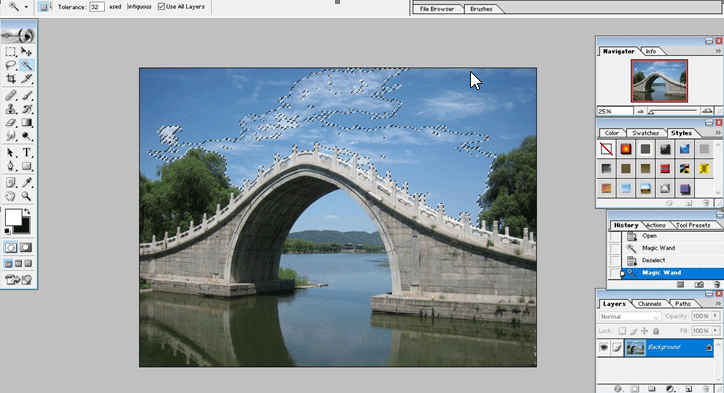The height and width of the screenshot is (393, 724).
Task: Select the Move tool
Action: coord(27,51)
